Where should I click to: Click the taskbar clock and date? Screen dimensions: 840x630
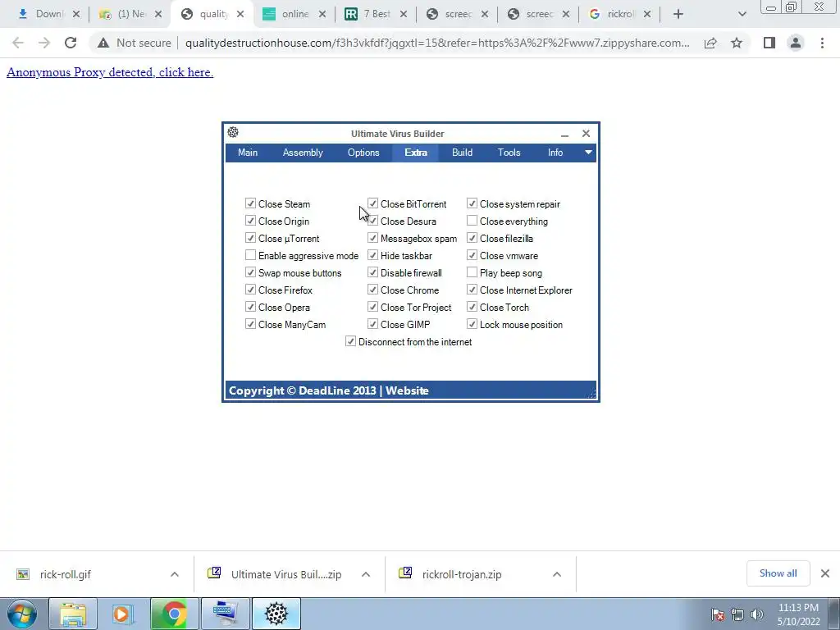798,614
